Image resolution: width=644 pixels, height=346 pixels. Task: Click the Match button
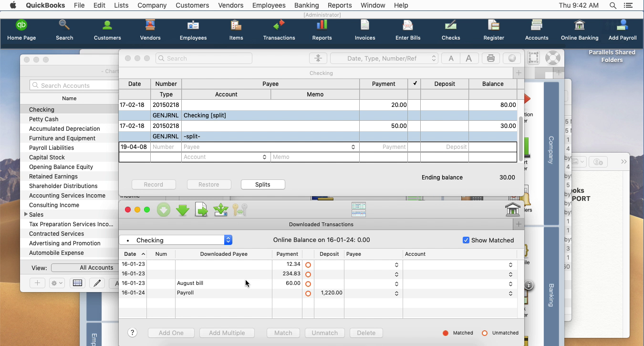[x=283, y=333]
